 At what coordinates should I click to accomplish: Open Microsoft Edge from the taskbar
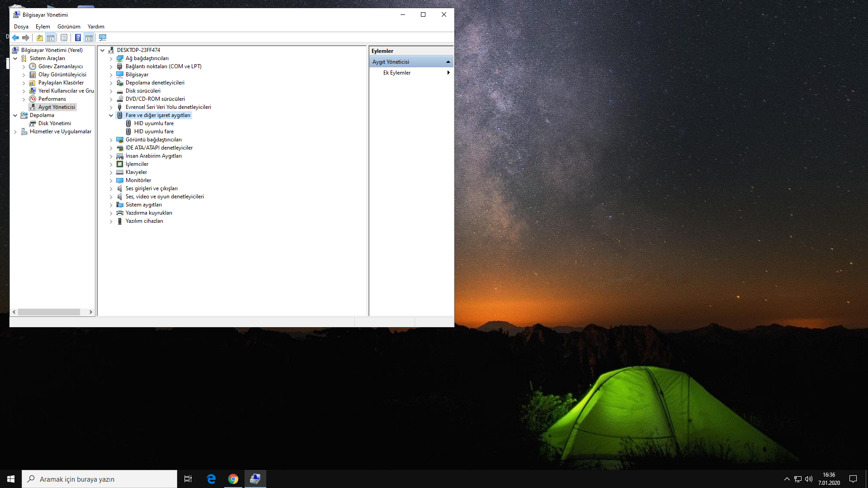point(211,479)
